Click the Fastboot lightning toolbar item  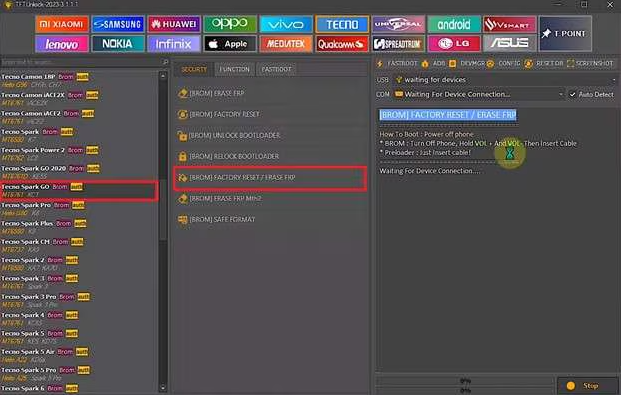[397, 63]
